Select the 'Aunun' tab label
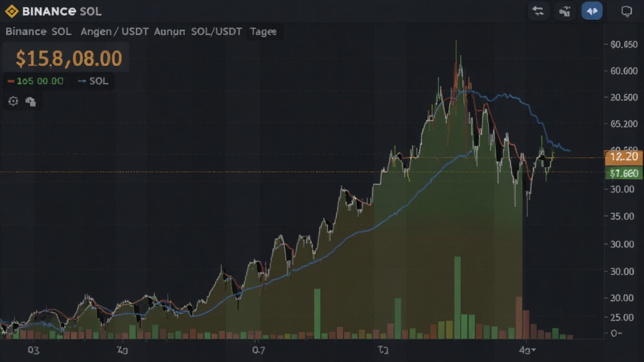Screen dimensions: 644x362 click(169, 31)
